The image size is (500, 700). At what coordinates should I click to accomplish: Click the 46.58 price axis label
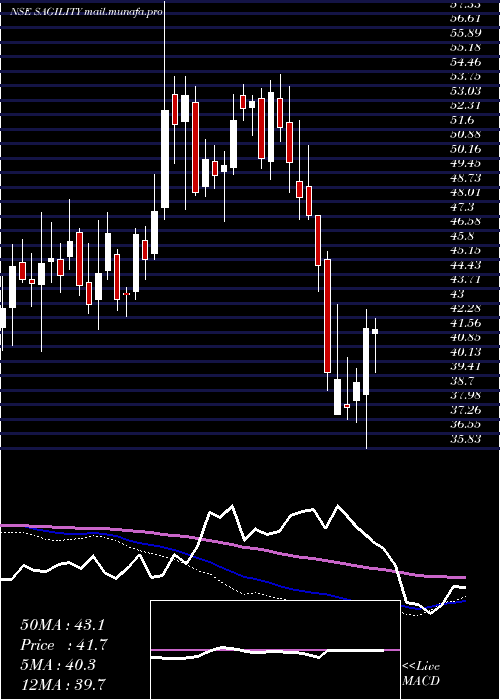tap(466, 221)
